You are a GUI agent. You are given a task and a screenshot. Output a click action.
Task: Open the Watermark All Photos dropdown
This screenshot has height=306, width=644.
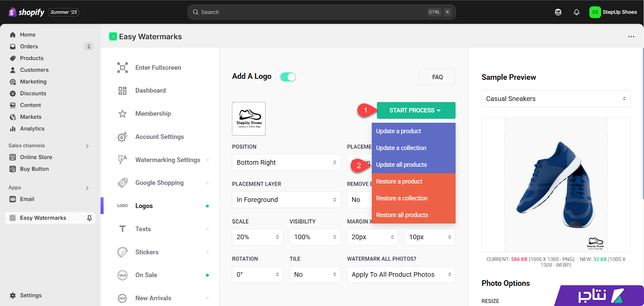coord(401,275)
